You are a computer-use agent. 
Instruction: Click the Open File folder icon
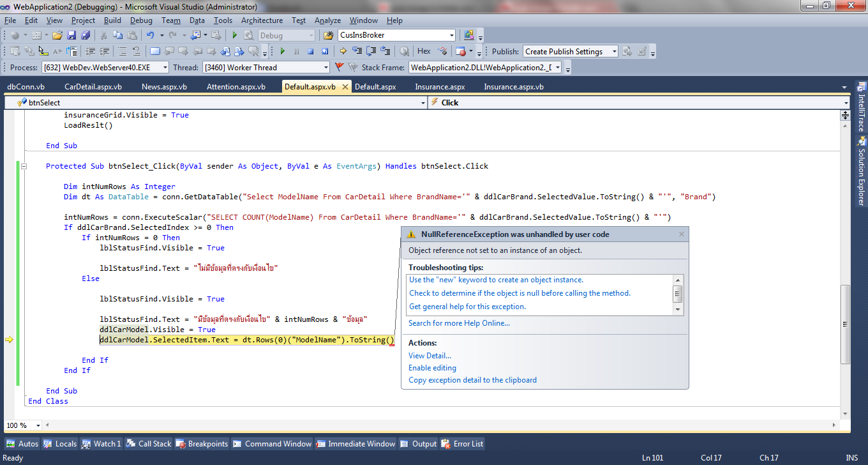[57, 35]
